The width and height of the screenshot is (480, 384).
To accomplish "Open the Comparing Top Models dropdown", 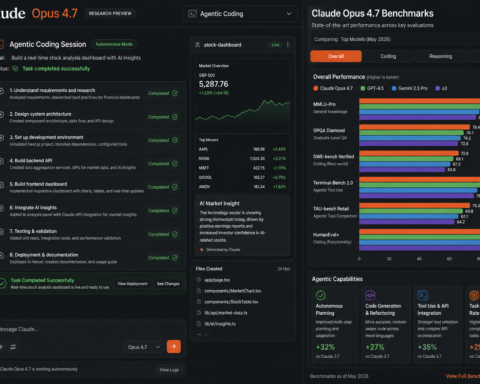I will pyautogui.click(x=395, y=39).
